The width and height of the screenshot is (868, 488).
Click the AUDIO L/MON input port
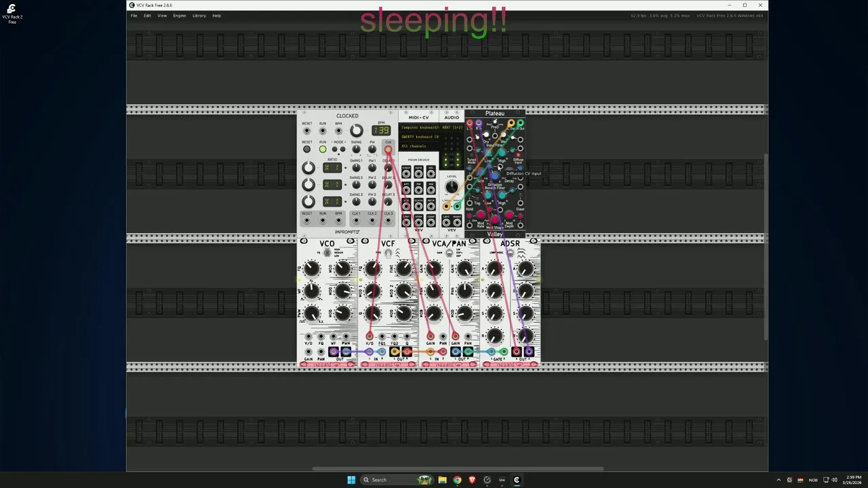pyautogui.click(x=446, y=206)
